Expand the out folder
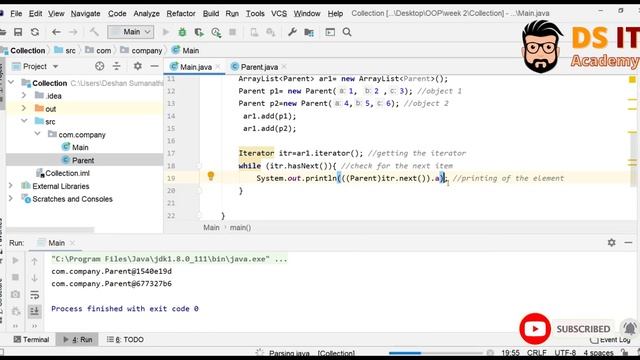 [x=24, y=108]
